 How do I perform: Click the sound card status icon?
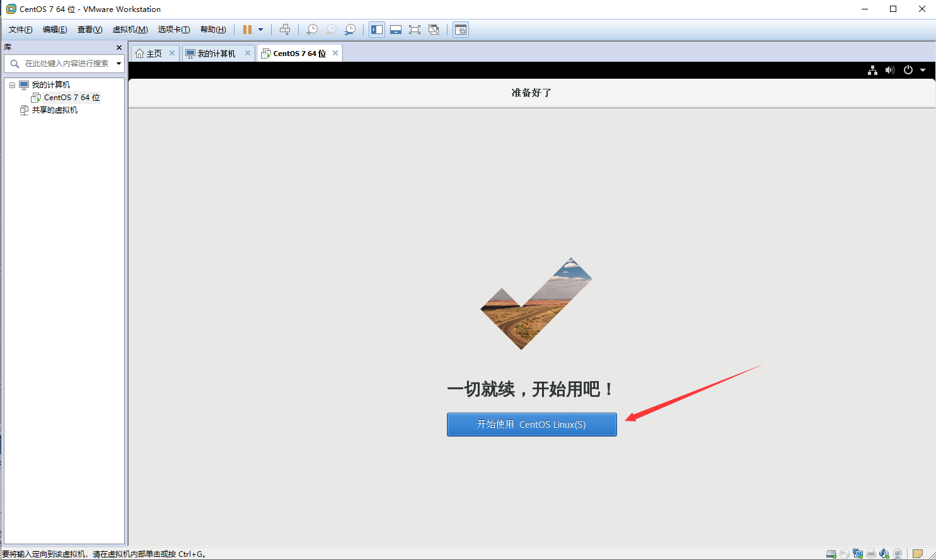884,554
